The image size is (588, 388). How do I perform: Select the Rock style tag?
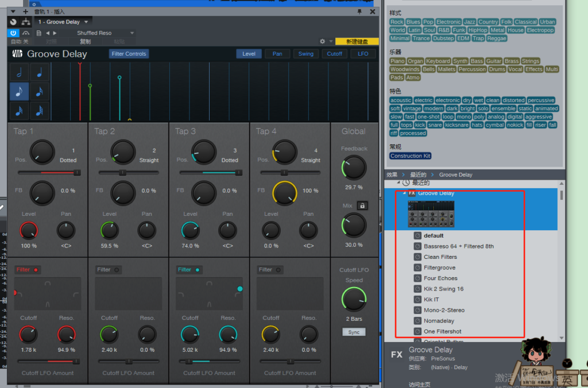pos(397,22)
